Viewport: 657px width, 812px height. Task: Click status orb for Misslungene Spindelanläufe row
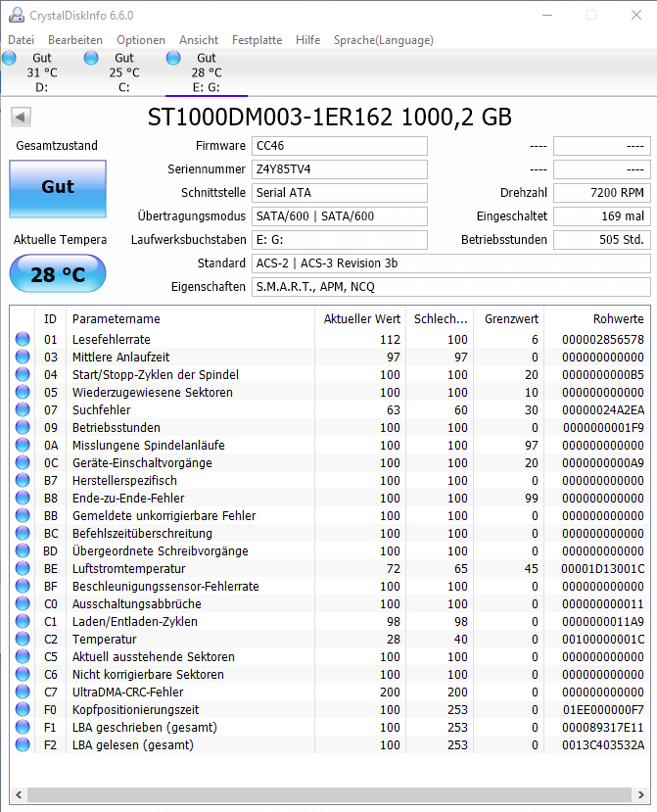click(x=23, y=445)
